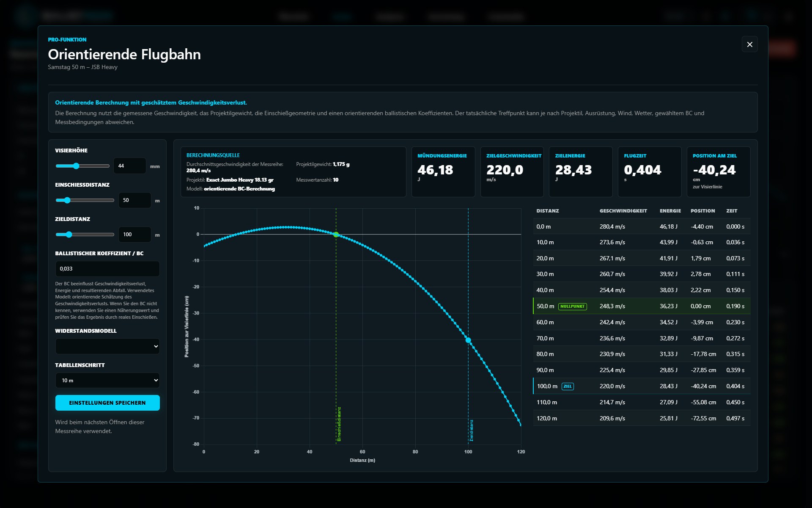Click the Flugzeit value 0,404
The height and width of the screenshot is (508, 812).
click(642, 170)
